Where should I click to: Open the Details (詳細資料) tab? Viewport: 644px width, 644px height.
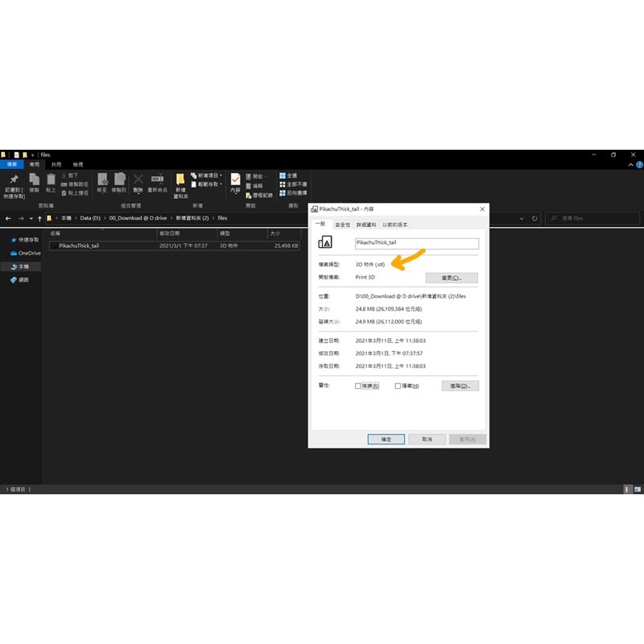pos(365,225)
